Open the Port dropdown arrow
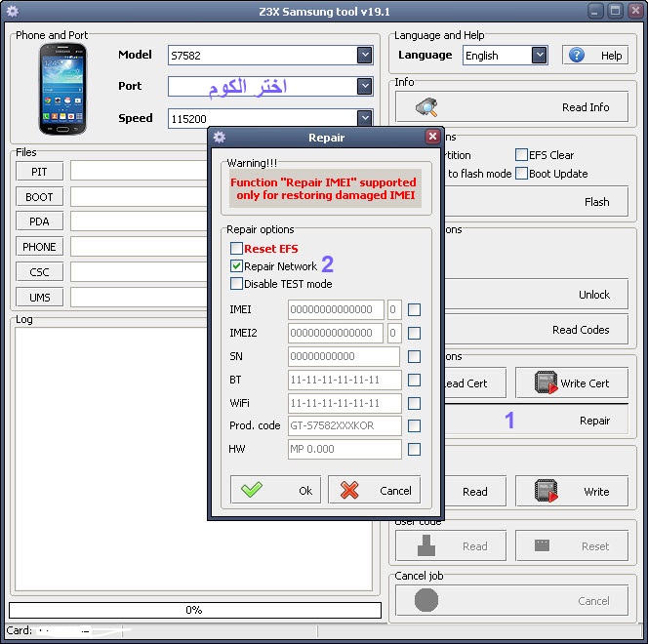648x644 pixels. [x=365, y=86]
